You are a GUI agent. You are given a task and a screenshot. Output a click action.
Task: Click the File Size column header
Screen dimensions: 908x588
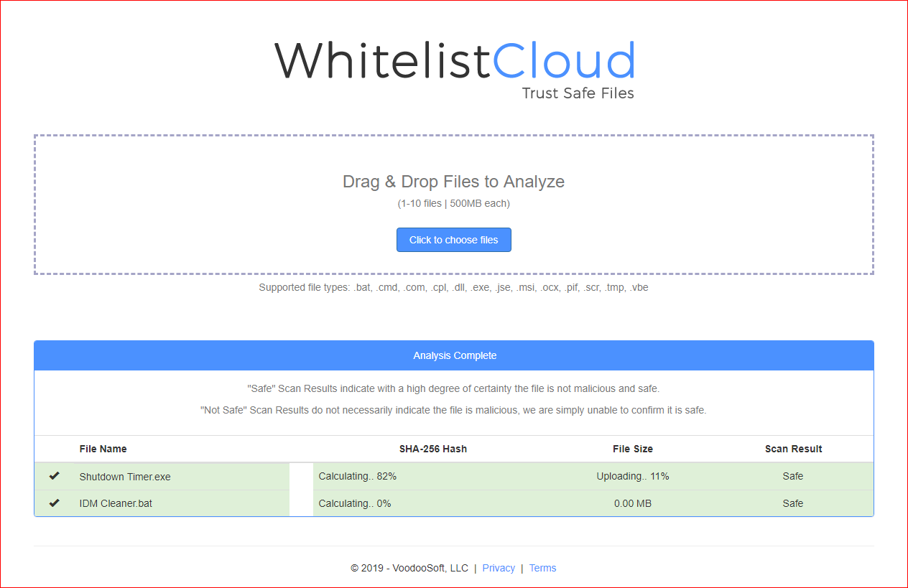point(633,449)
